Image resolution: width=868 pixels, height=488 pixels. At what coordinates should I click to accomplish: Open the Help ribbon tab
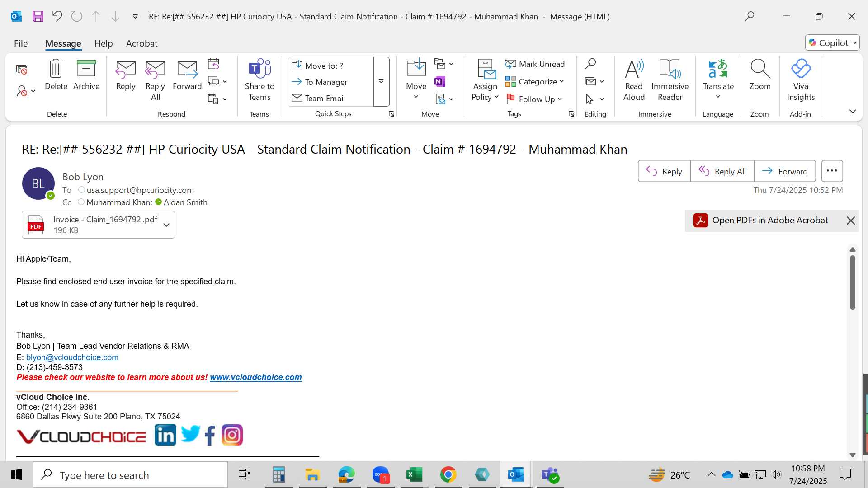pos(104,43)
